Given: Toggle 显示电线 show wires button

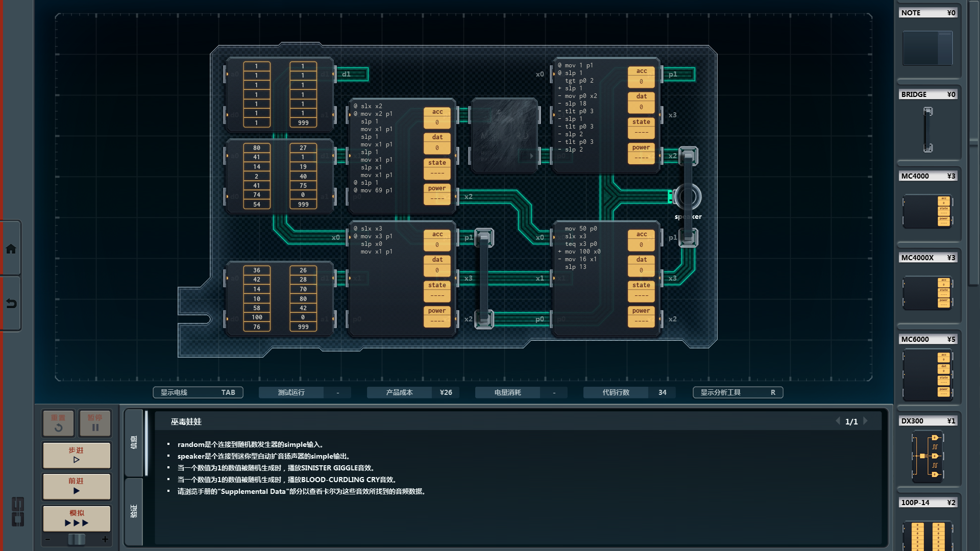Looking at the screenshot, I should click(x=198, y=392).
